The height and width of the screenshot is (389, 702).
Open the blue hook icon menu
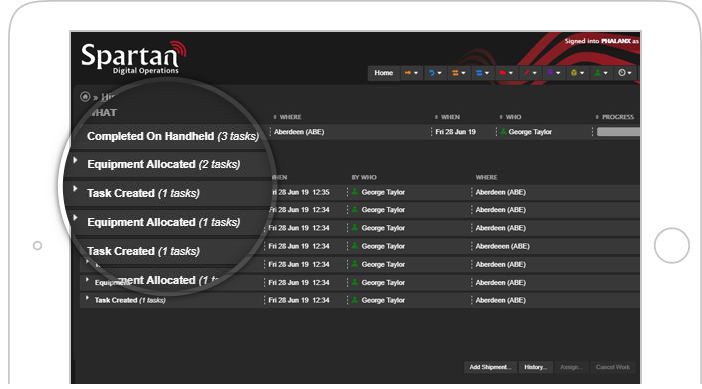coord(435,73)
